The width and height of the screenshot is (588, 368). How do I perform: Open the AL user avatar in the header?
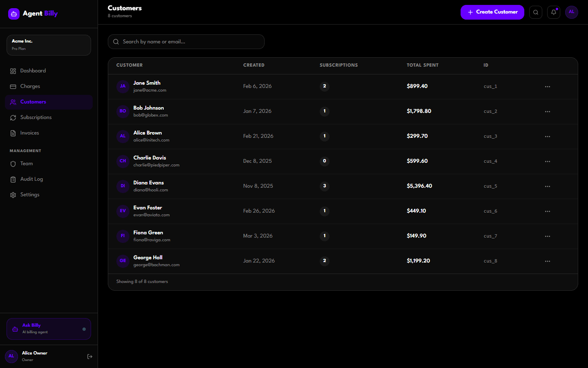(x=571, y=12)
